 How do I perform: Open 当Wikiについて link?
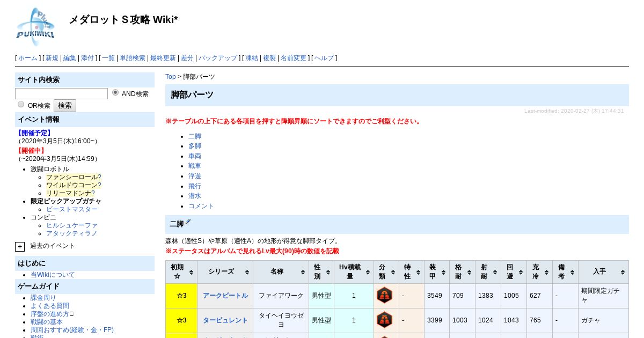coord(53,275)
